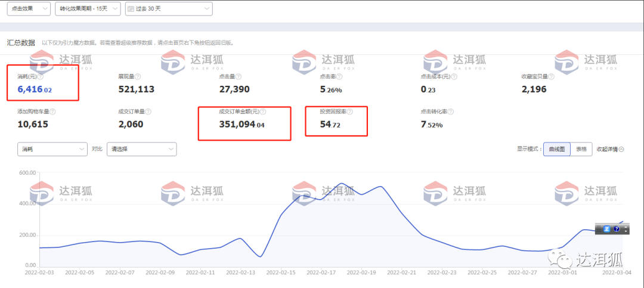
Task: Click the 521,113 impressions value
Action: click(136, 89)
